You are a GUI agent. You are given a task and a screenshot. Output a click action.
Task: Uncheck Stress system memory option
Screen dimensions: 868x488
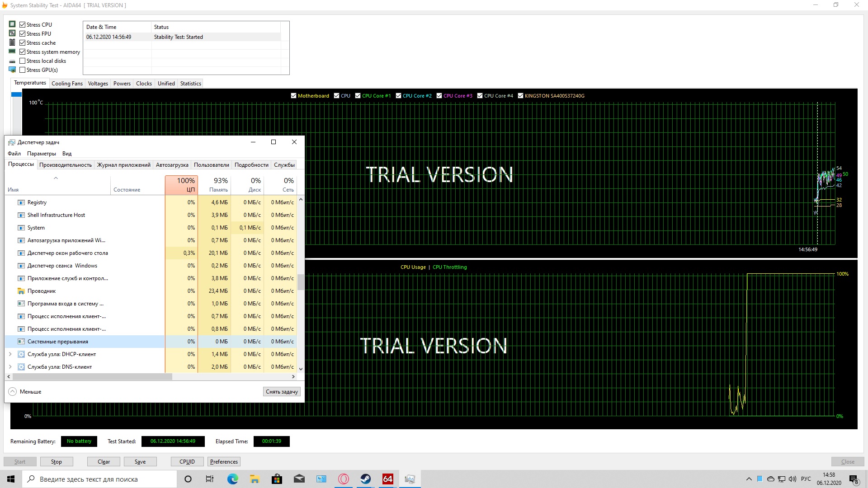[x=23, y=52]
